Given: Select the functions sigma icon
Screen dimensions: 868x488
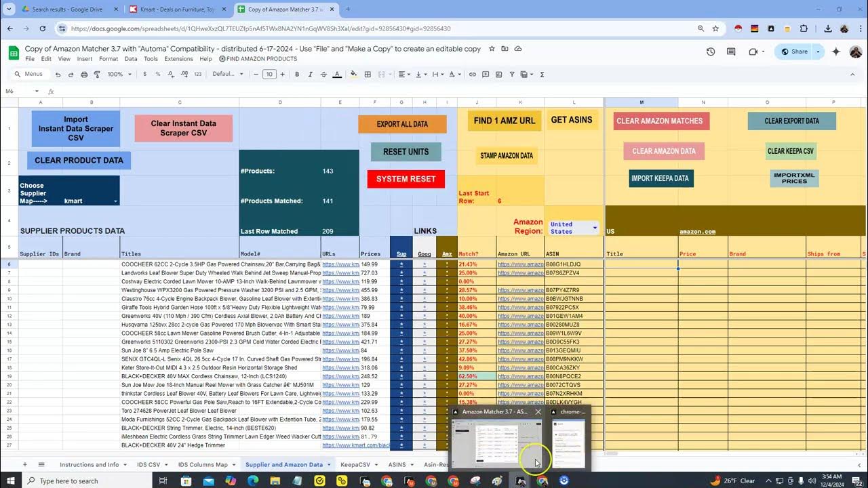Looking at the screenshot, I should pos(542,74).
